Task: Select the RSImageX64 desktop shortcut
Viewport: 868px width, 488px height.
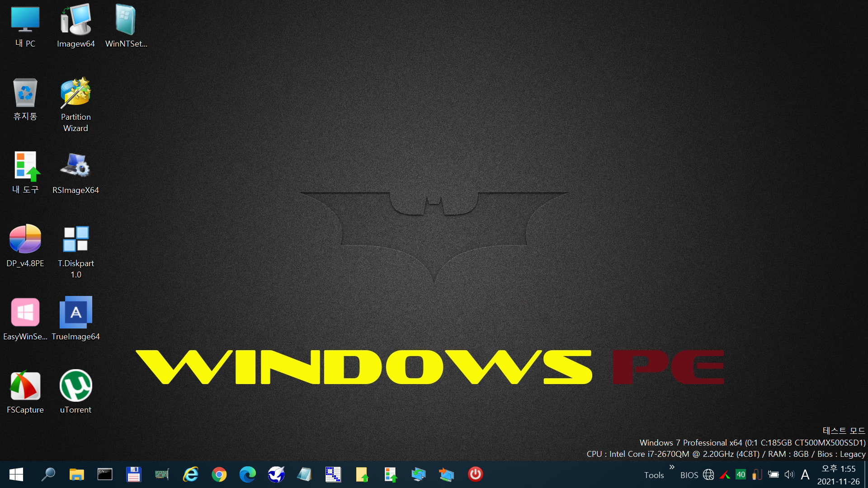Action: point(75,172)
